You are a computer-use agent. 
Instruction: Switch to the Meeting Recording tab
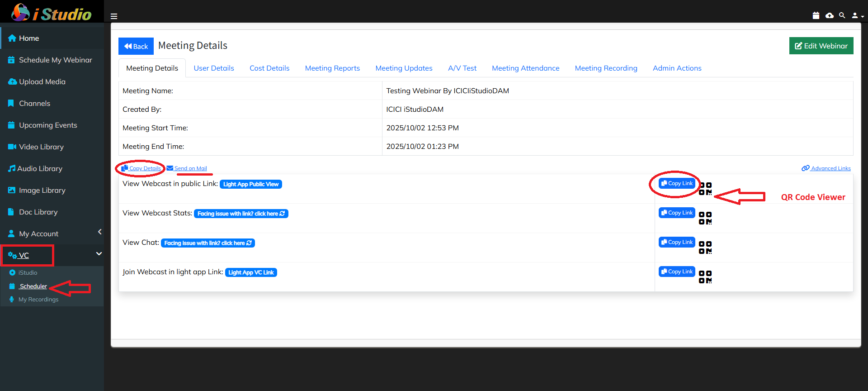pyautogui.click(x=606, y=68)
